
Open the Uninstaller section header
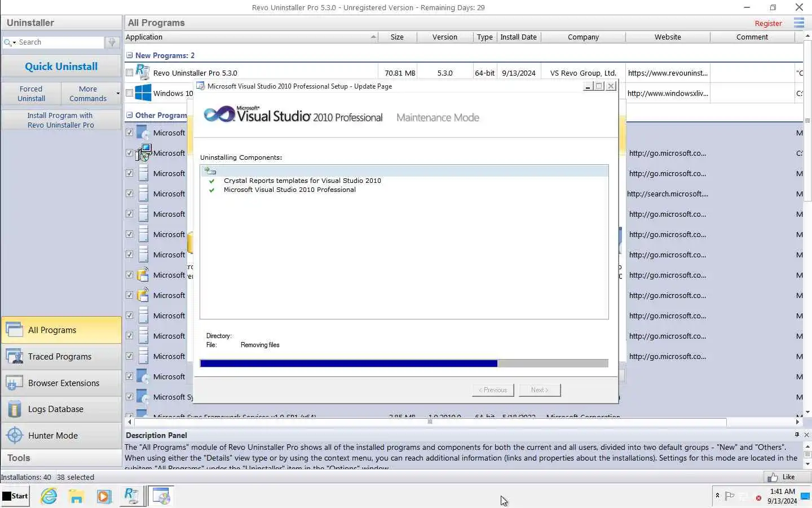pos(61,23)
